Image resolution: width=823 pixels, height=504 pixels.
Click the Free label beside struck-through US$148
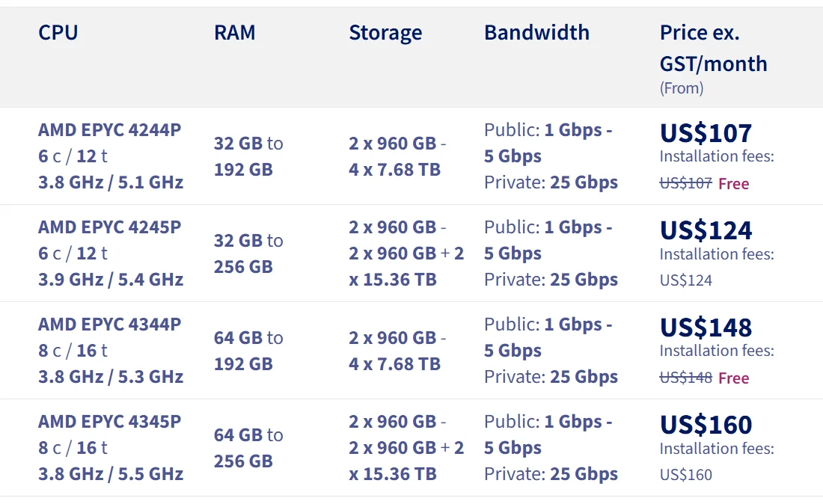point(733,378)
